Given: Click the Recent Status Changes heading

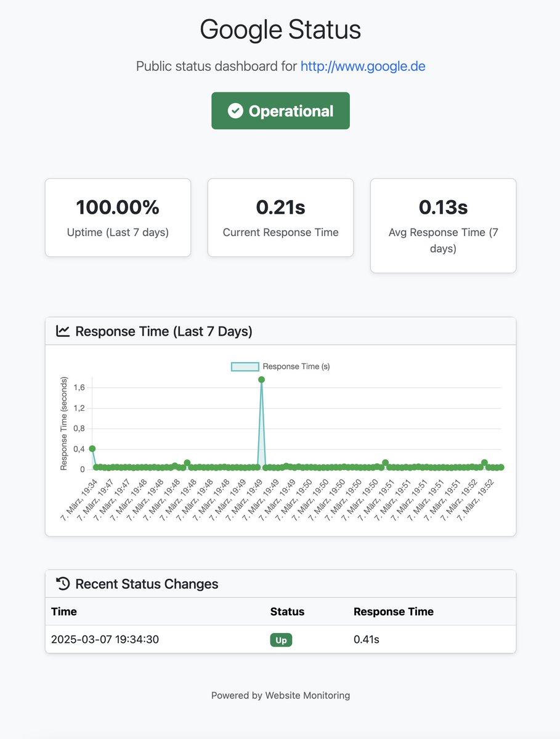Looking at the screenshot, I should [147, 584].
